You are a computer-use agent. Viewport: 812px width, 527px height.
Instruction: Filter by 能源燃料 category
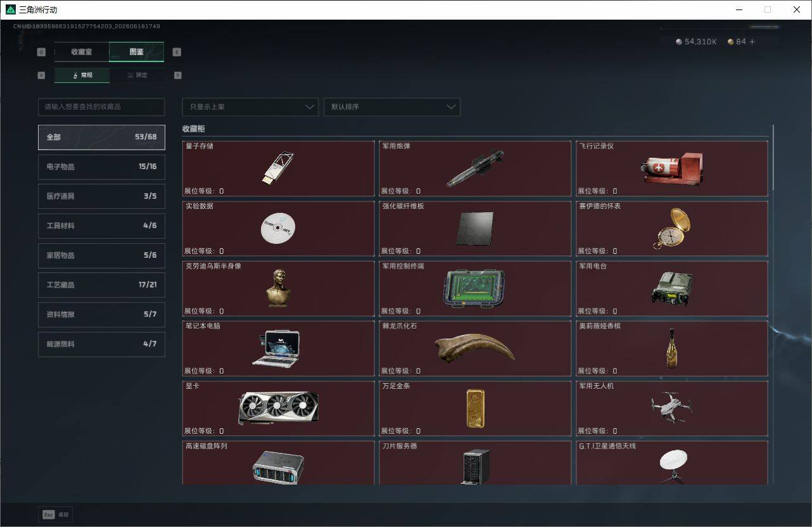(101, 344)
